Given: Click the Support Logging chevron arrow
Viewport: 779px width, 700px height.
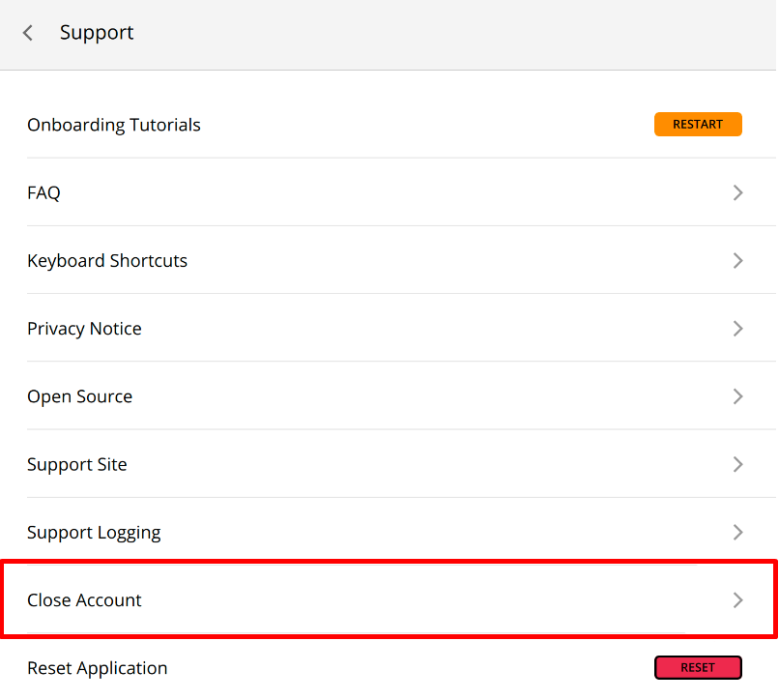Looking at the screenshot, I should point(737,533).
